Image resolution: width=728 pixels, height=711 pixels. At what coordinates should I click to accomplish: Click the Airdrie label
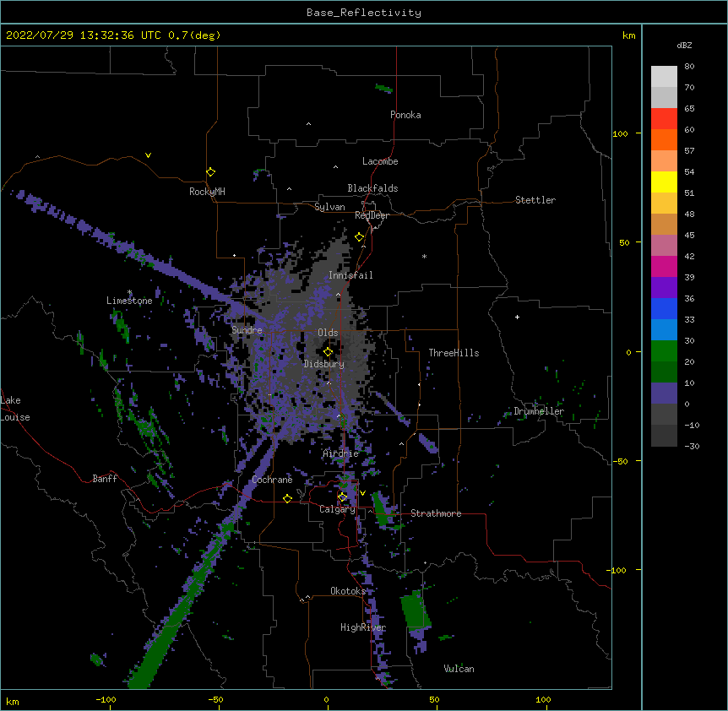(341, 453)
